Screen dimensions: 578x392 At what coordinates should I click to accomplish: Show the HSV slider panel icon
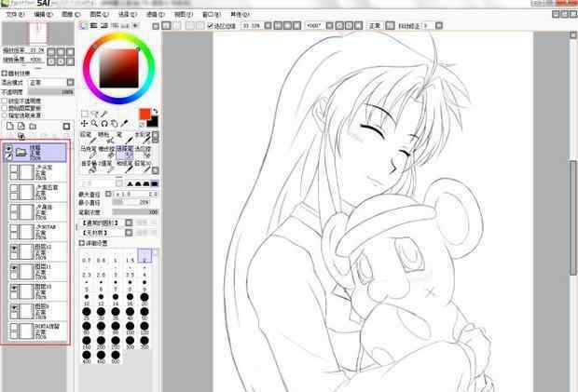(x=104, y=25)
